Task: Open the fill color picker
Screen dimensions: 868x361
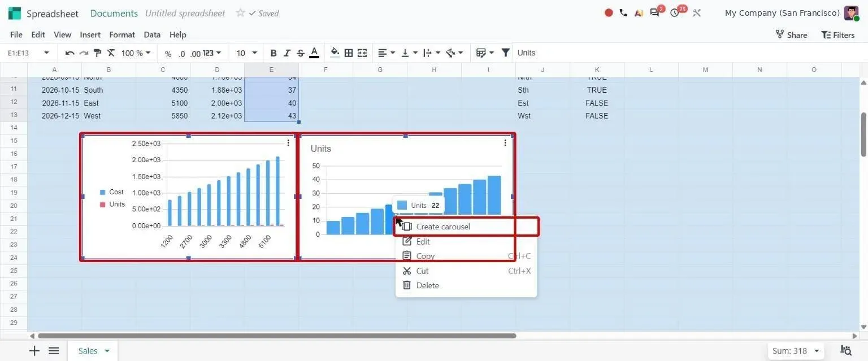Action: coord(335,53)
